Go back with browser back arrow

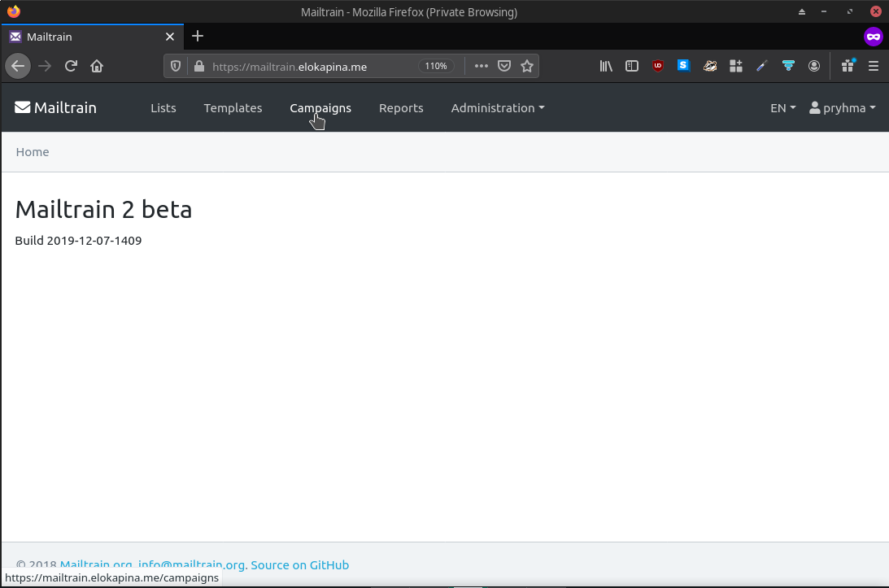[x=18, y=67]
